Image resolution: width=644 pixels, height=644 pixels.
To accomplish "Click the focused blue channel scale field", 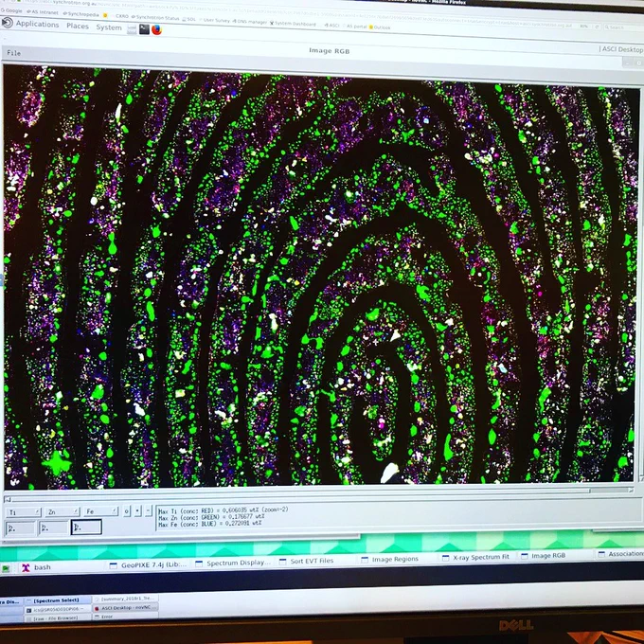I will click(x=86, y=527).
